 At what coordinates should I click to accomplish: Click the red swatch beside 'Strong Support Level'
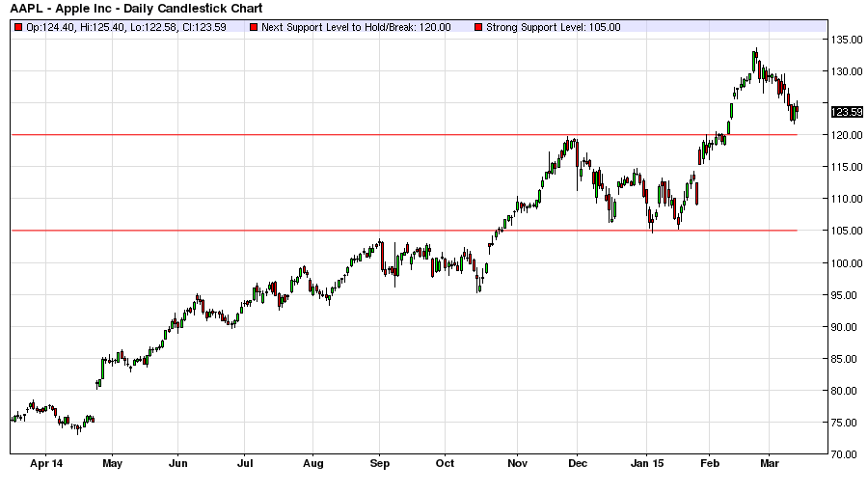[x=478, y=27]
